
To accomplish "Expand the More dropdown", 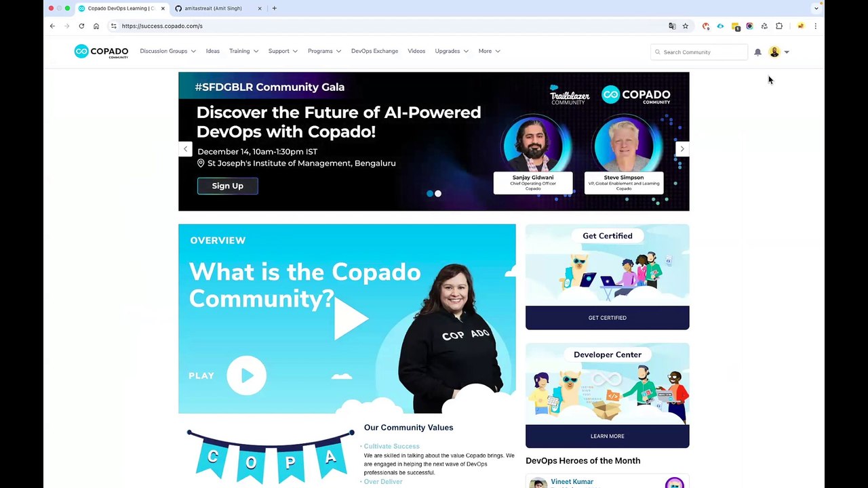I will coord(489,51).
